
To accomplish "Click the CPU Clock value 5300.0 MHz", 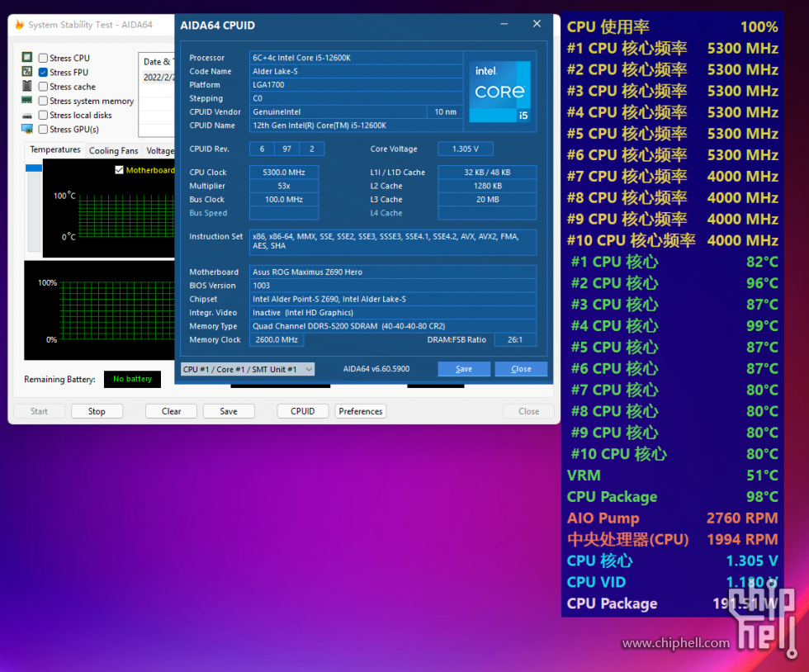I will point(284,173).
